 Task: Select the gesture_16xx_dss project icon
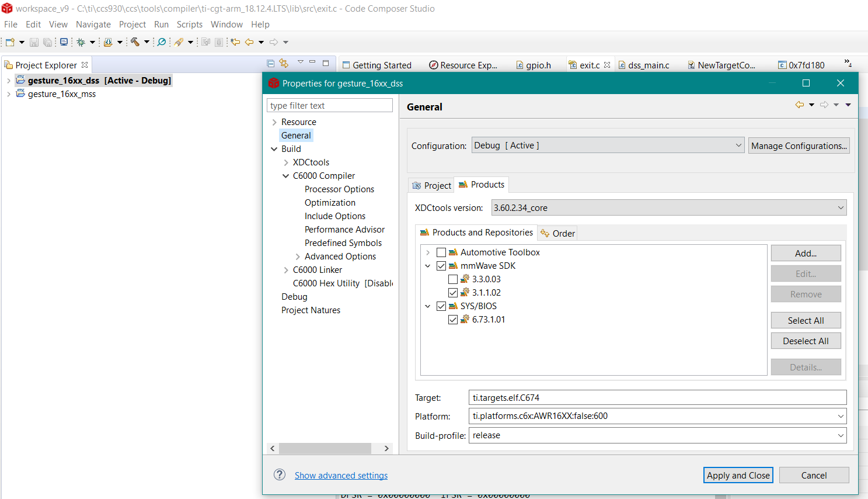click(x=20, y=80)
